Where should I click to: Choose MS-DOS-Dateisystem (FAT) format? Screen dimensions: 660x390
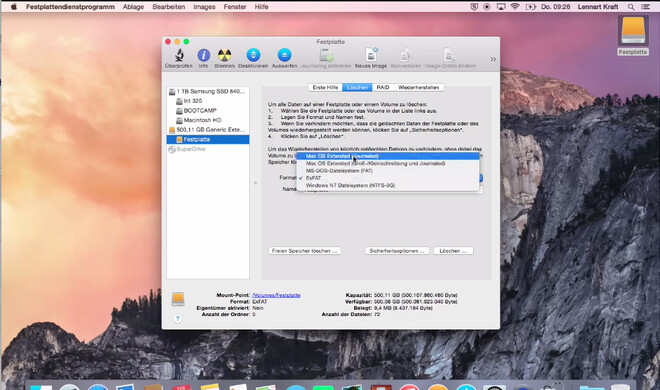388,171
